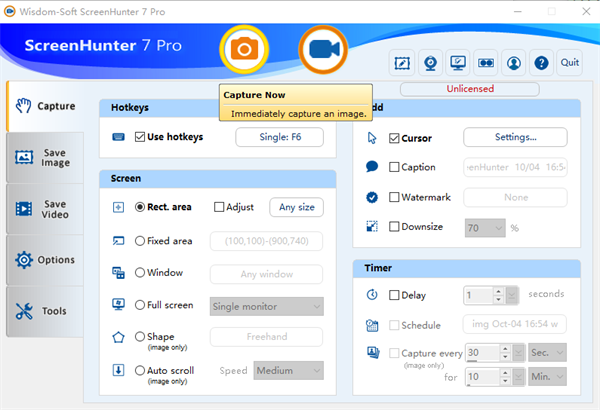
Task: Click the webcam icon in toolbar
Action: point(431,62)
